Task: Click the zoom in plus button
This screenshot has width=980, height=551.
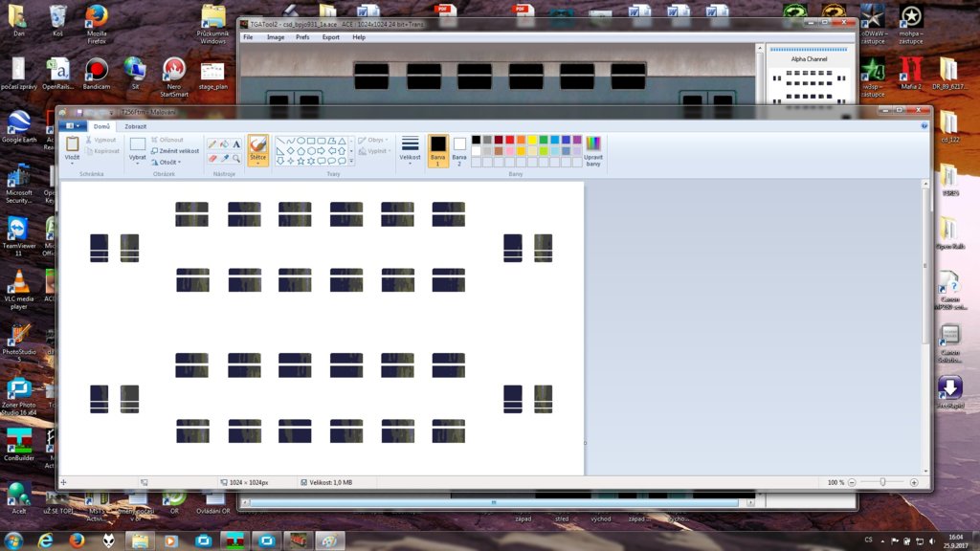Action: (915, 483)
